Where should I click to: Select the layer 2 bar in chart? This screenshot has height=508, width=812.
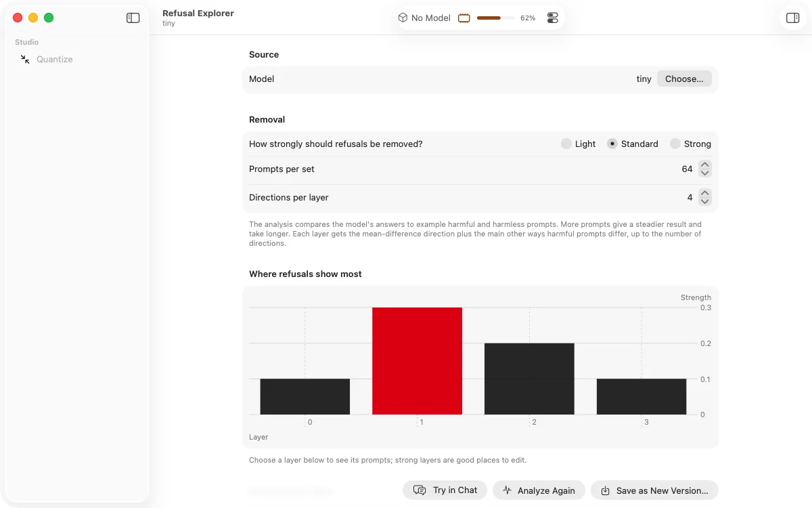point(529,379)
